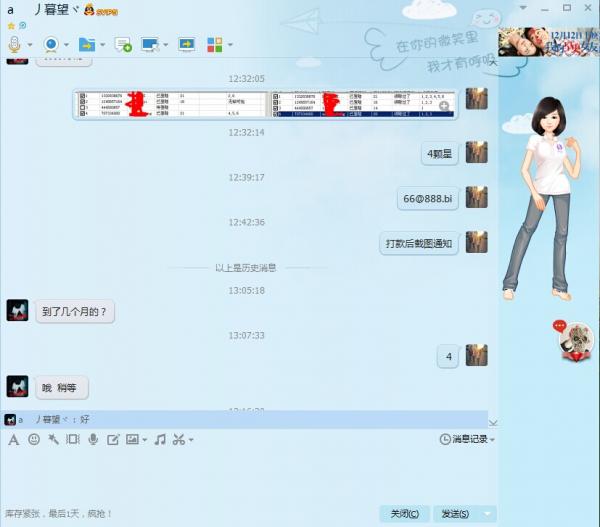
Task: Click the 12:32:05 timestamp
Action: pos(246,79)
